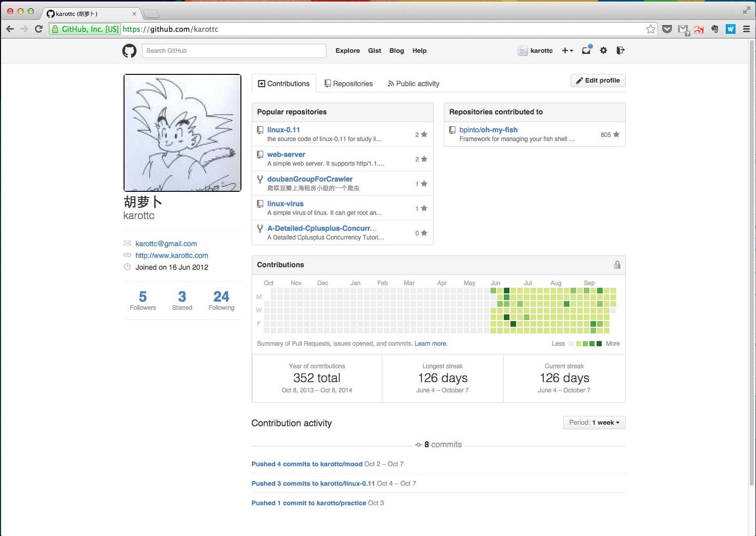Click the lock icon in Contributions header

click(x=617, y=265)
